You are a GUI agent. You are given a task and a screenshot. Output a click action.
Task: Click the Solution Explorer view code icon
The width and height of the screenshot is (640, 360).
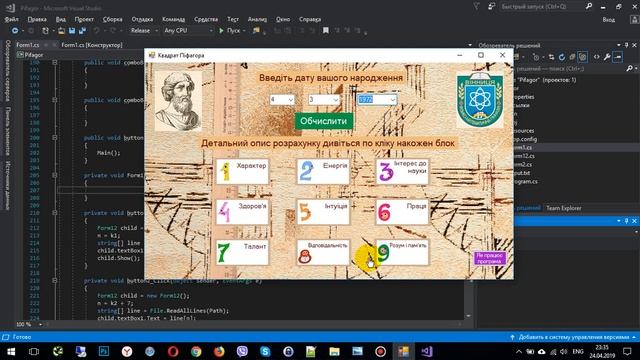tap(596, 57)
